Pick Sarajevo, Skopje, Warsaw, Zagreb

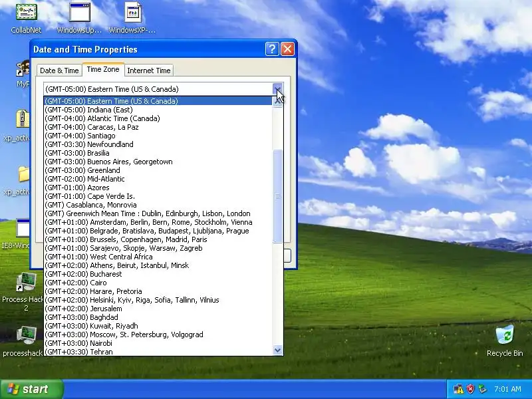pos(158,248)
